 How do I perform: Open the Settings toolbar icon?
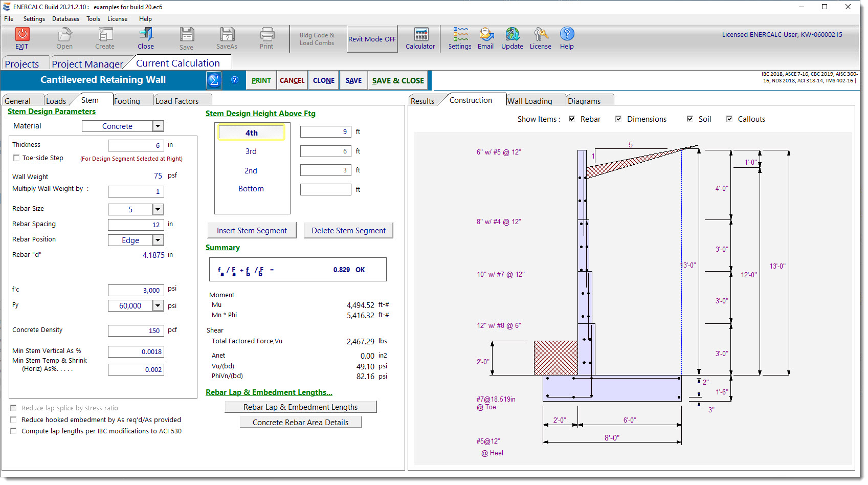click(x=460, y=34)
